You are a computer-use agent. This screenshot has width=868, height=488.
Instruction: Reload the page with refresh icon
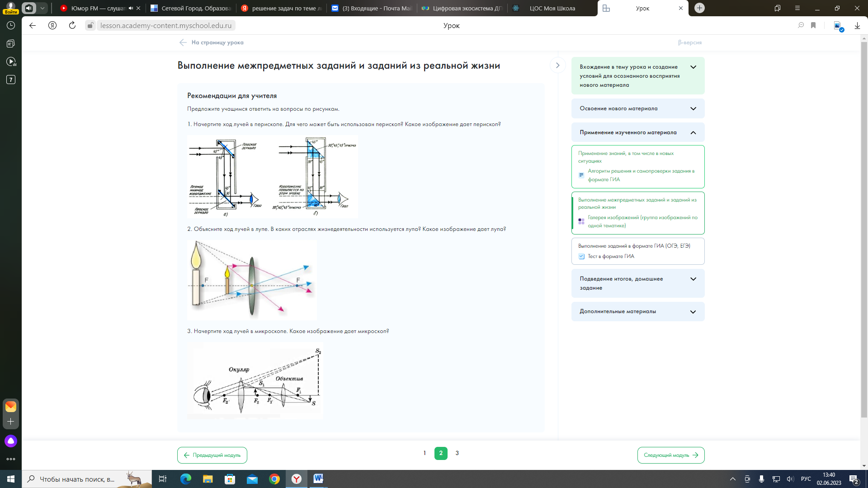tap(72, 26)
